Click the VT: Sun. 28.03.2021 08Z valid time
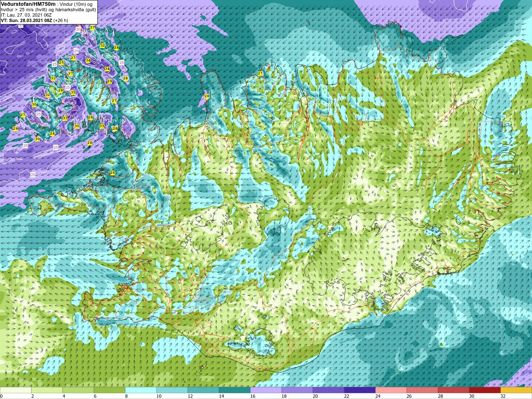 [26, 20]
